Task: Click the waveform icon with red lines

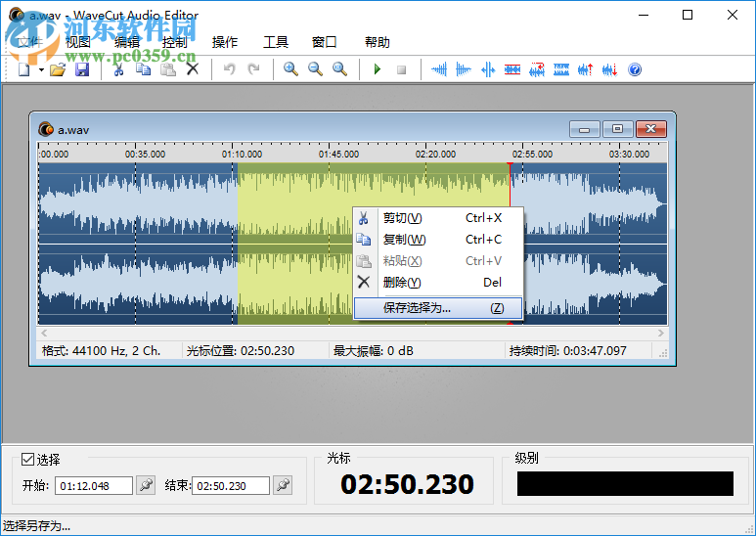Action: (512, 69)
